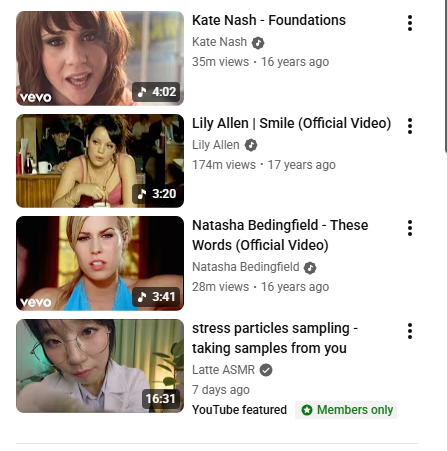This screenshot has height=451, width=447.
Task: Click the verified checkmark next to Latte ASMR
Action: click(x=266, y=370)
